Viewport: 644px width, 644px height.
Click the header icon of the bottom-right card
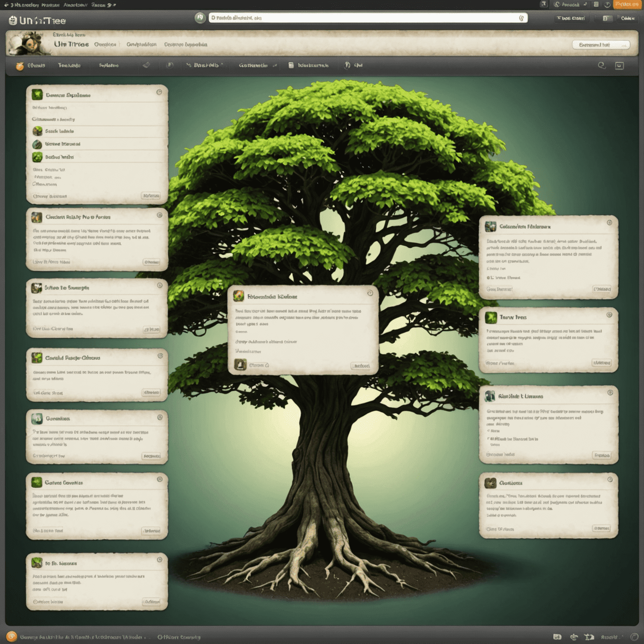point(490,483)
